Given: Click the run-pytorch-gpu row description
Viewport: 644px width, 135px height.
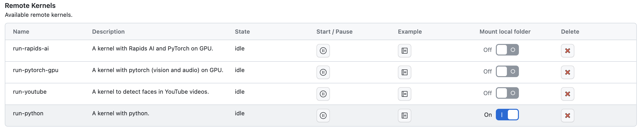Looking at the screenshot, I should [158, 70].
